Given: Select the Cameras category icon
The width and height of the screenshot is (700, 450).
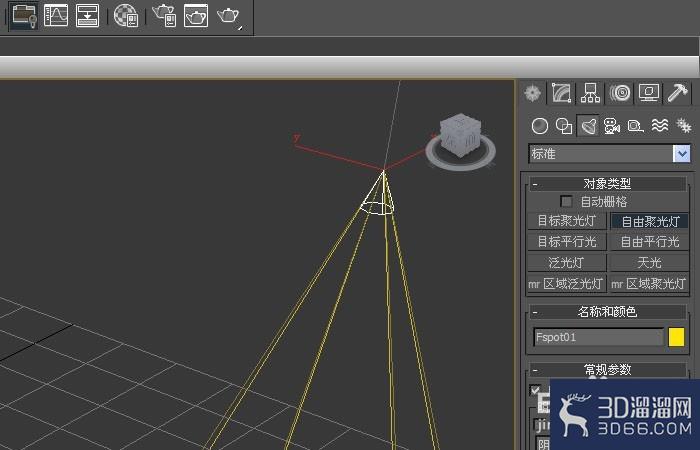Looking at the screenshot, I should click(612, 126).
